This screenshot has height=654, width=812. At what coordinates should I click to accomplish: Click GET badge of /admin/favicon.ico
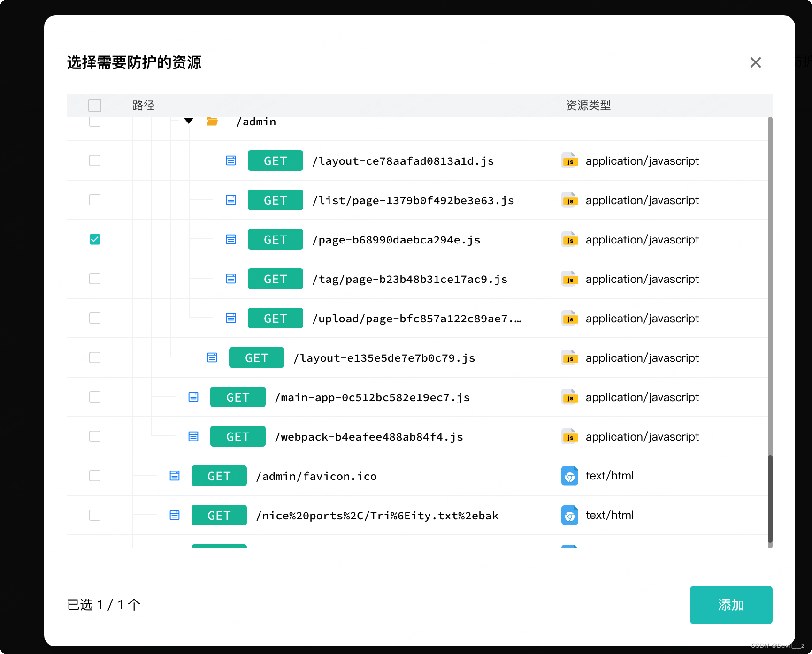(x=219, y=476)
